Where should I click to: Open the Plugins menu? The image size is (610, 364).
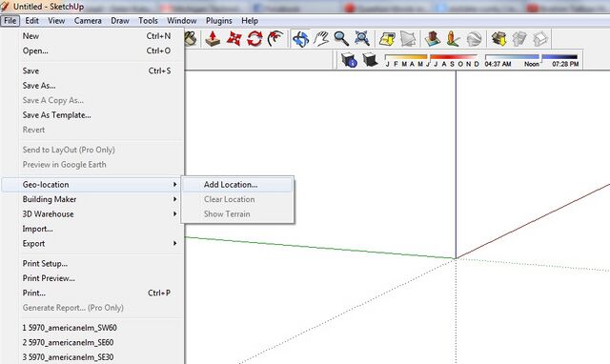click(x=218, y=21)
